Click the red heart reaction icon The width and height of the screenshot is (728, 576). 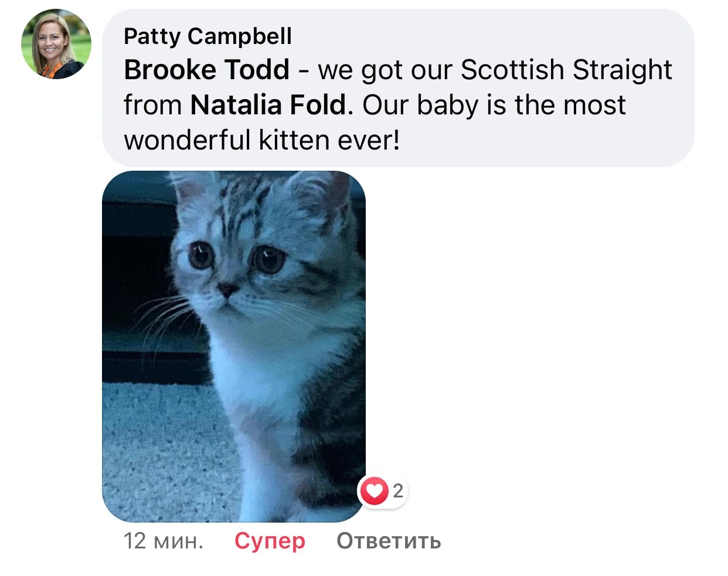tap(375, 490)
